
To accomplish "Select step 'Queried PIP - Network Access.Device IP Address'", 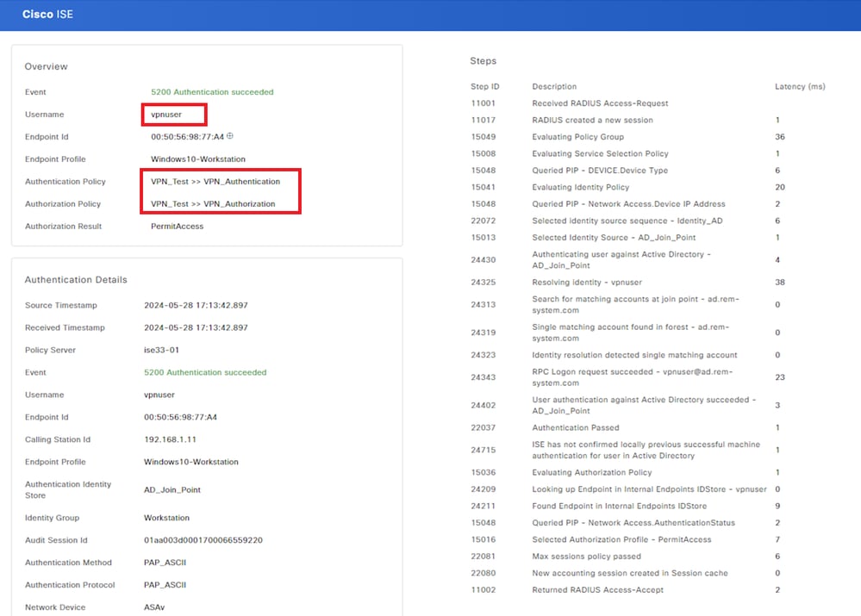I will coord(628,203).
